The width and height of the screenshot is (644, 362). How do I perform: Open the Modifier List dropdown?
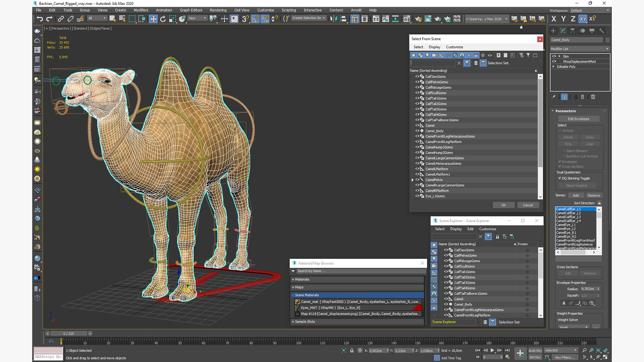pyautogui.click(x=580, y=49)
